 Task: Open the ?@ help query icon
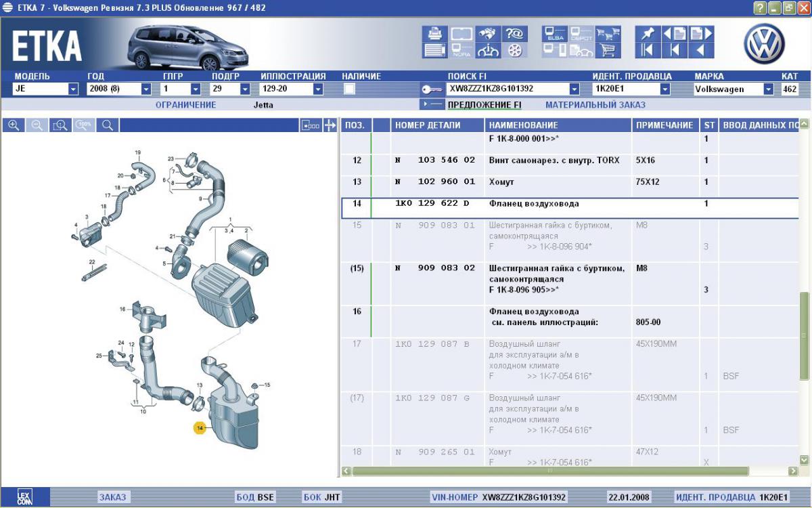click(x=516, y=34)
